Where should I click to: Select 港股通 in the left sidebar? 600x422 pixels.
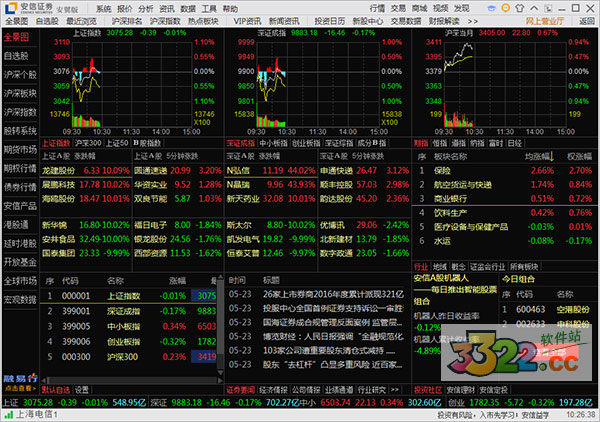16,225
